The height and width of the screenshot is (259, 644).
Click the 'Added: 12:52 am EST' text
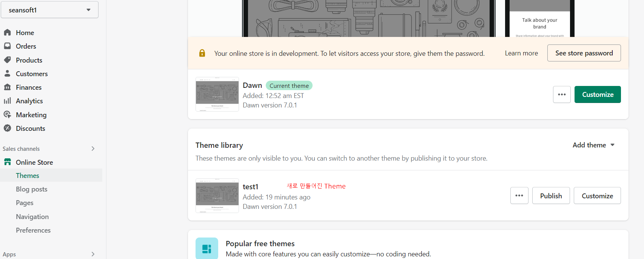click(273, 96)
